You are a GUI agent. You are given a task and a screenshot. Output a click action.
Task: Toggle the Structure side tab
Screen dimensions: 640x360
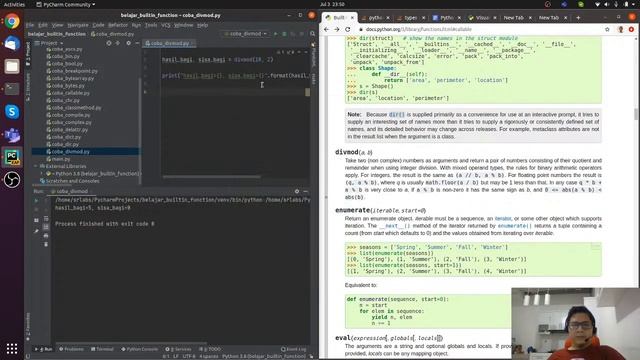[x=28, y=87]
